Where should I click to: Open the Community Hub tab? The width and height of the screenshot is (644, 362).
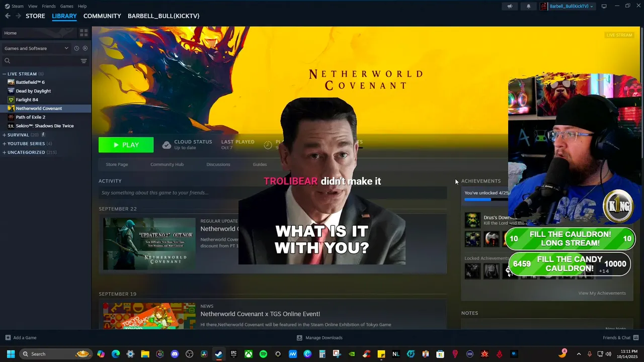(167, 164)
